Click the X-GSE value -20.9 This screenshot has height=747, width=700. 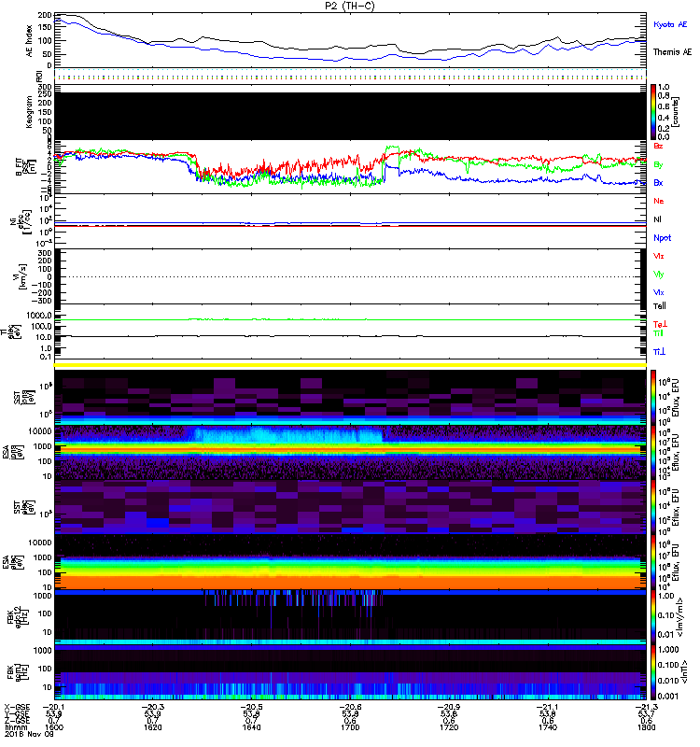pyautogui.click(x=448, y=708)
